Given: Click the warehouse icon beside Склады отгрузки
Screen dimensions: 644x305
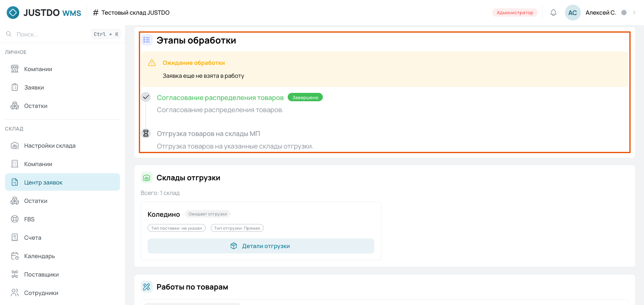Looking at the screenshot, I should click(x=146, y=177).
